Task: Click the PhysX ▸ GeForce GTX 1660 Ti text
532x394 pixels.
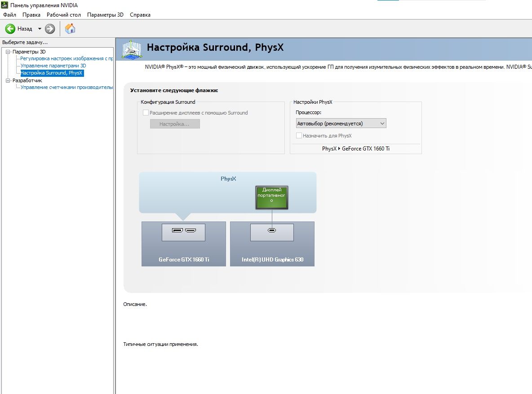Action: tap(355, 149)
